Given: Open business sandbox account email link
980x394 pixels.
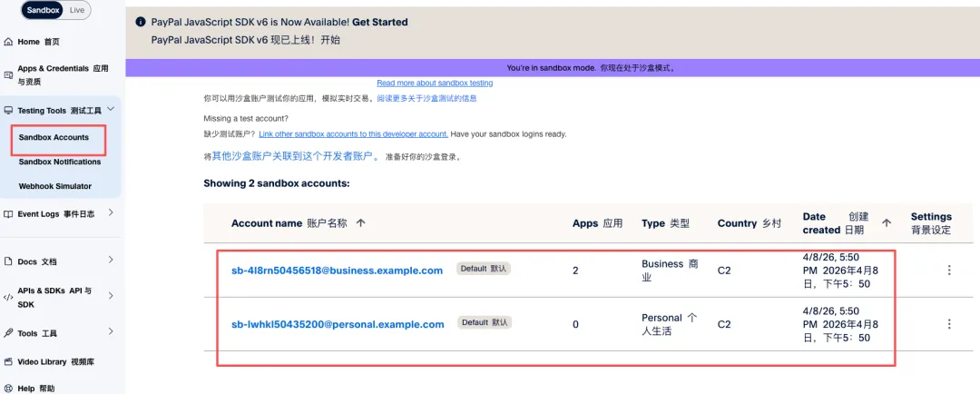Looking at the screenshot, I should tap(337, 271).
